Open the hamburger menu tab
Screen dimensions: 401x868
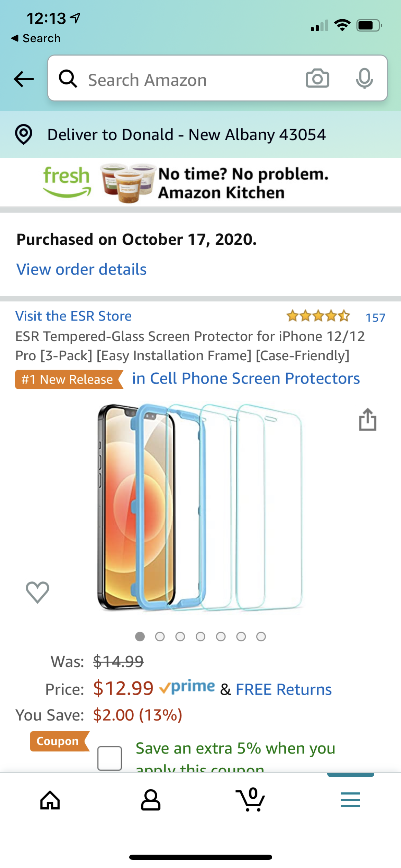pos(350,800)
